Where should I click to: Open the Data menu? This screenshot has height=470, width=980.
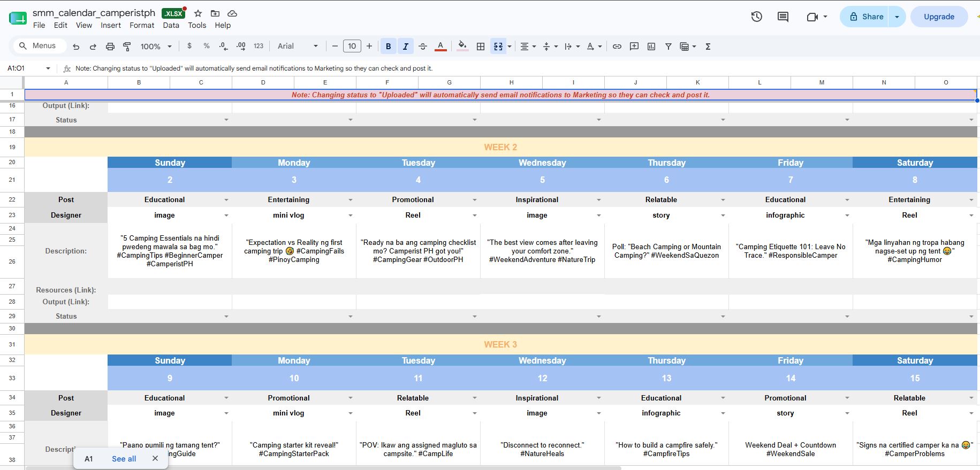coord(171,25)
